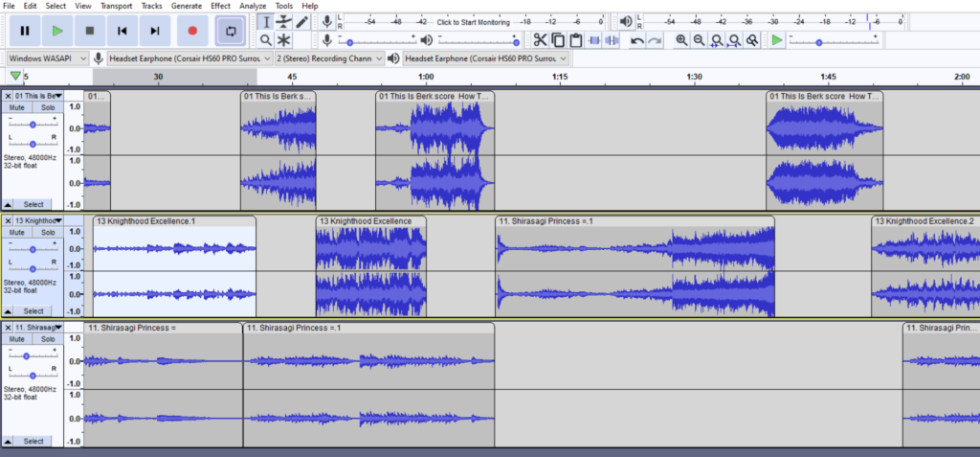
Task: Collapse the 01 This Is Berk track
Action: (8, 204)
